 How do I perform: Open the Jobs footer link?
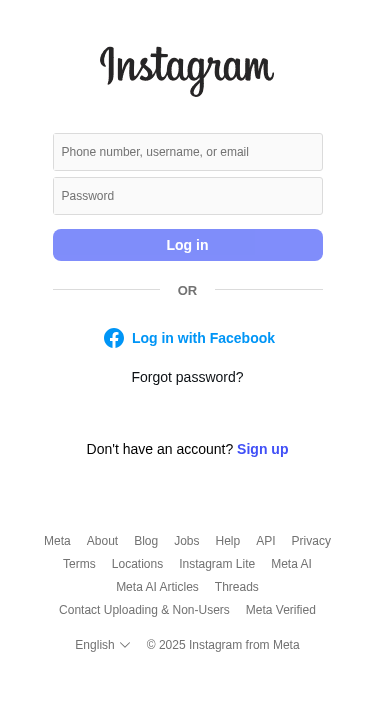[x=187, y=541]
